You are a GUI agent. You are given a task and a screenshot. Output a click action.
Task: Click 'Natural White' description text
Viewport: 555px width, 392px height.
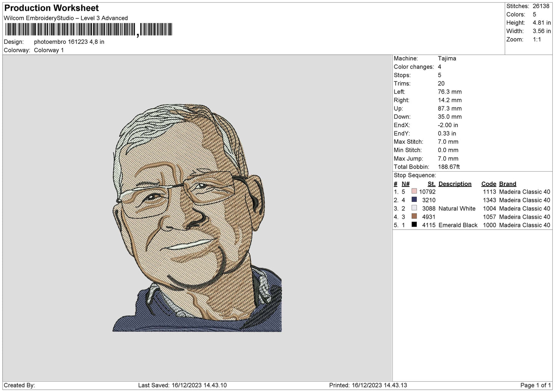tap(457, 208)
